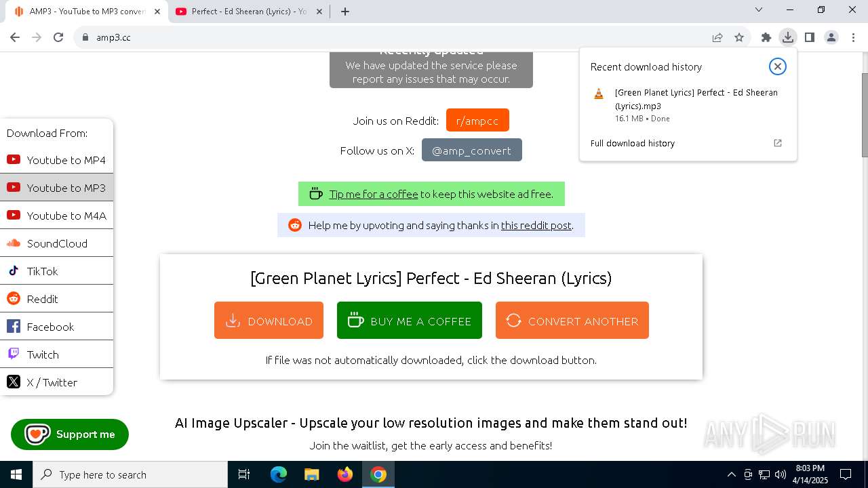Click the forward navigation arrow
The image size is (868, 488).
[x=37, y=37]
